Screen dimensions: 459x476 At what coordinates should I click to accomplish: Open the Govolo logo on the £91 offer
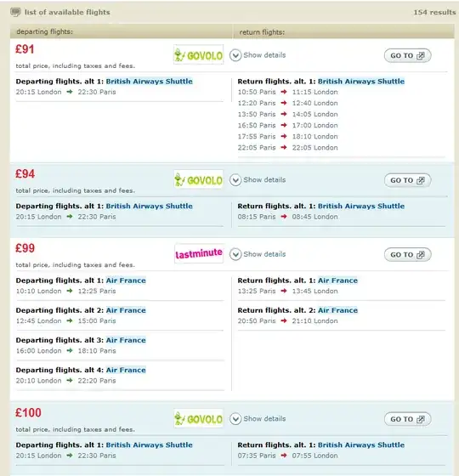tap(199, 55)
